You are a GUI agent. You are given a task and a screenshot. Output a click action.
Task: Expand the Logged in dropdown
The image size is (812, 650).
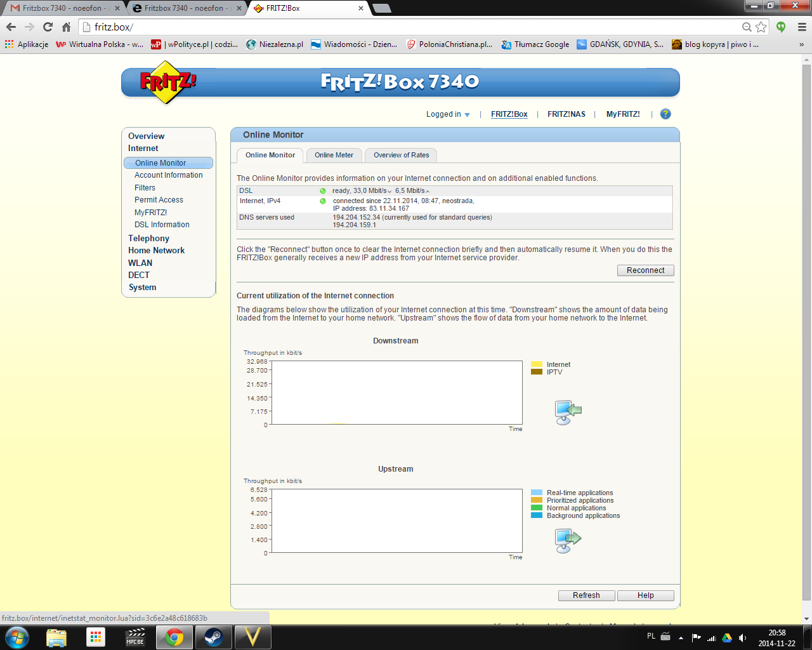(x=448, y=114)
